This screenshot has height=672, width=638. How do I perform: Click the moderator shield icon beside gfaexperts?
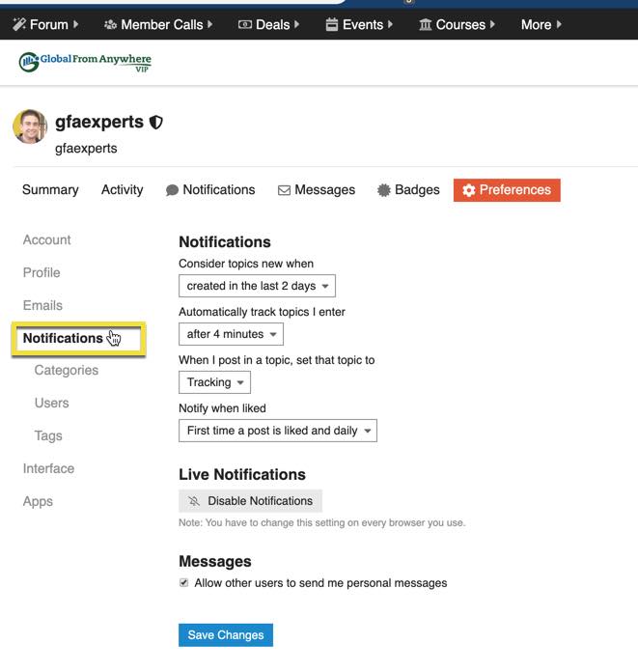156,123
